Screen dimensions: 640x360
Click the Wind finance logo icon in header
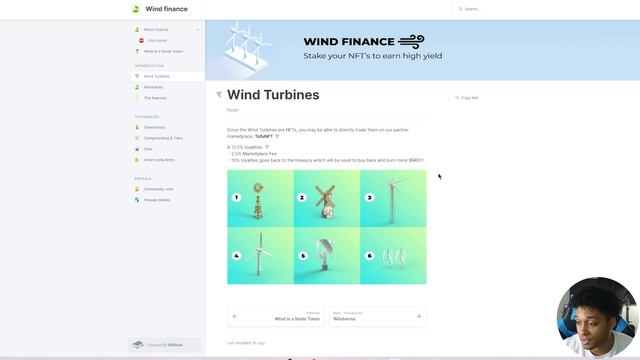pos(136,9)
